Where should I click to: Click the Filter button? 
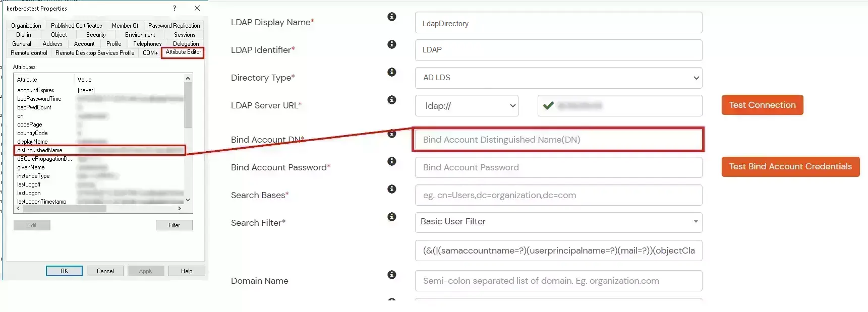pyautogui.click(x=174, y=225)
